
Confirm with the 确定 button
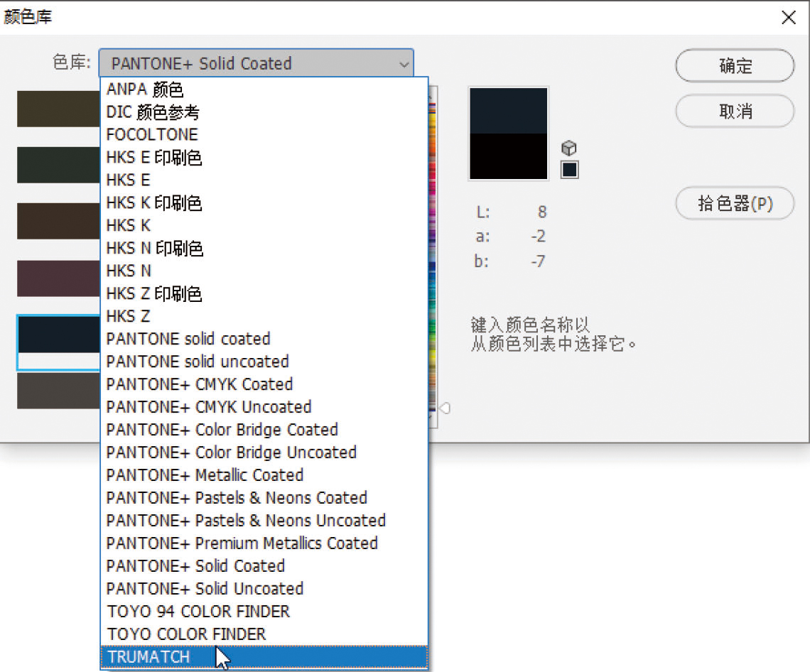click(x=735, y=65)
